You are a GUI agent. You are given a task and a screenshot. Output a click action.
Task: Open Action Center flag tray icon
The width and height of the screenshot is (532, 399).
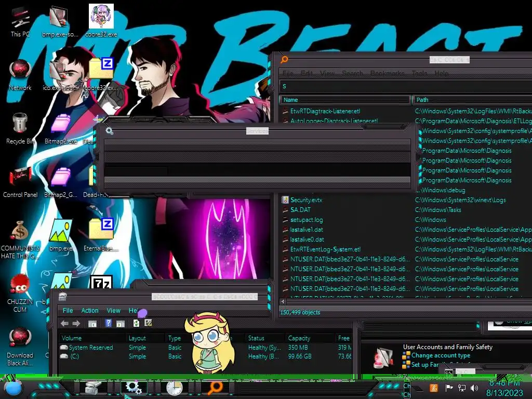449,388
